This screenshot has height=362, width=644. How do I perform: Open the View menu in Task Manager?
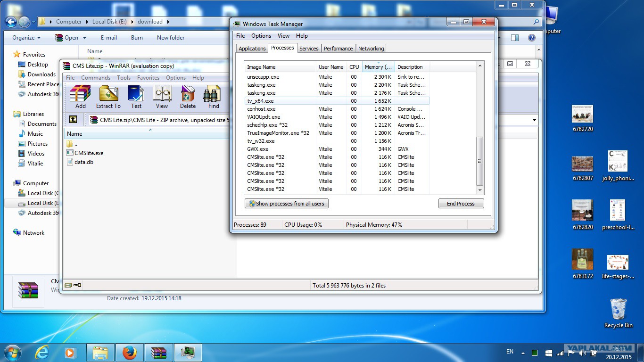click(283, 36)
